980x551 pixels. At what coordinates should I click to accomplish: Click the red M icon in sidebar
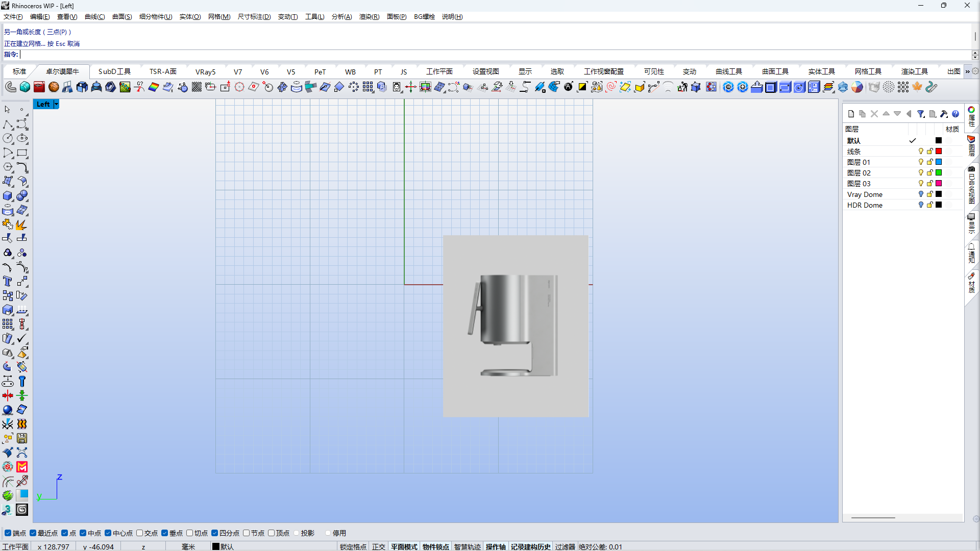(x=22, y=467)
